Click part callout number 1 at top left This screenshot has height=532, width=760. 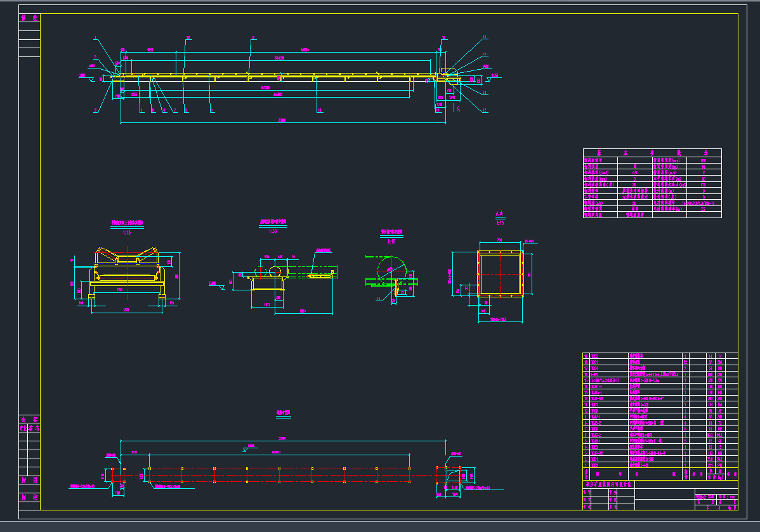(x=95, y=38)
